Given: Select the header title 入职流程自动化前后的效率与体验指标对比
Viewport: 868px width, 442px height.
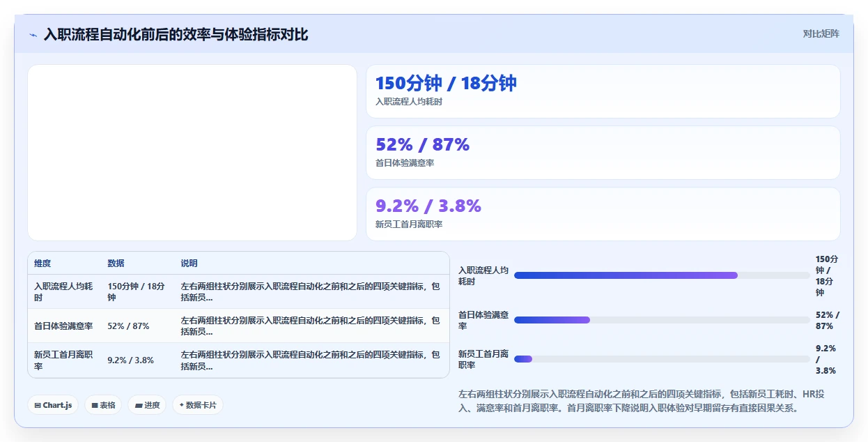Looking at the screenshot, I should pyautogui.click(x=176, y=34).
